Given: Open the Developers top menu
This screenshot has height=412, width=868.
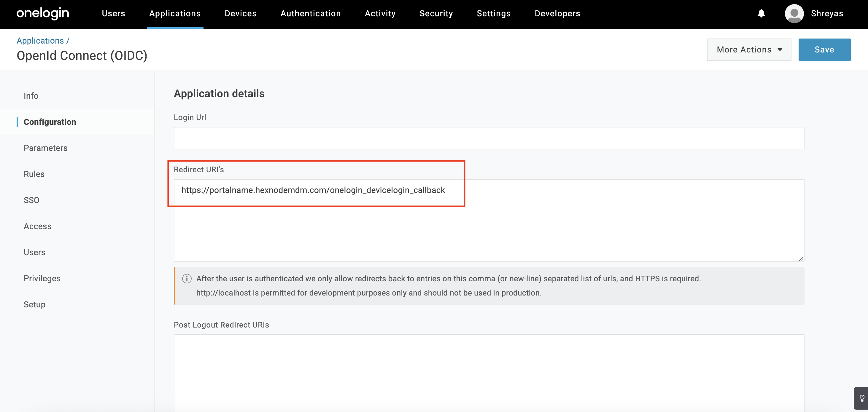Looking at the screenshot, I should (557, 13).
